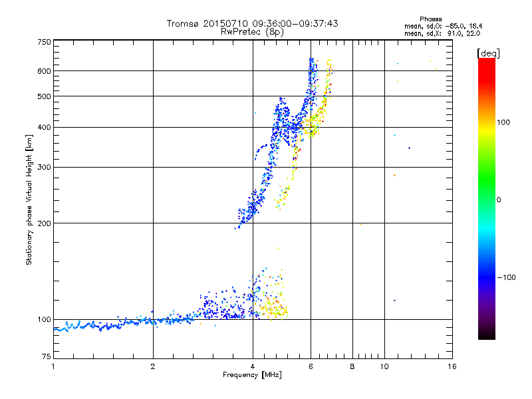Image resolution: width=532 pixels, height=399 pixels.
Task: Click the x-axis tick label "1"
Action: pyautogui.click(x=53, y=366)
